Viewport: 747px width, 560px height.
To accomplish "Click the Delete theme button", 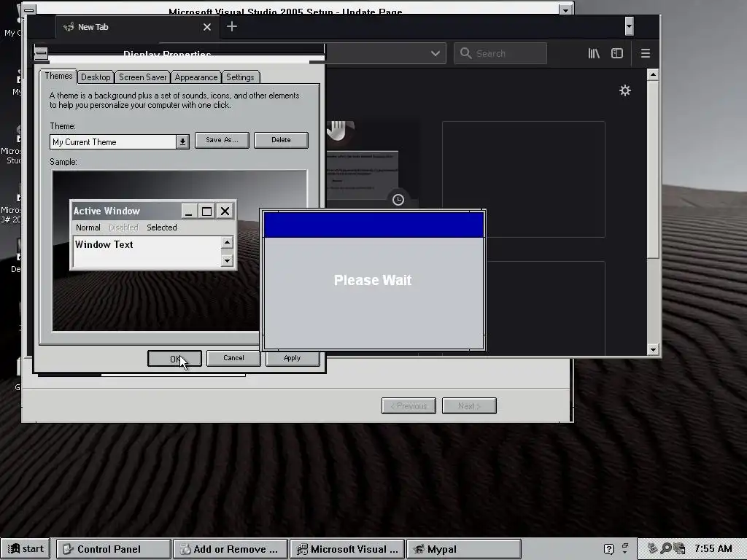I will coord(281,140).
